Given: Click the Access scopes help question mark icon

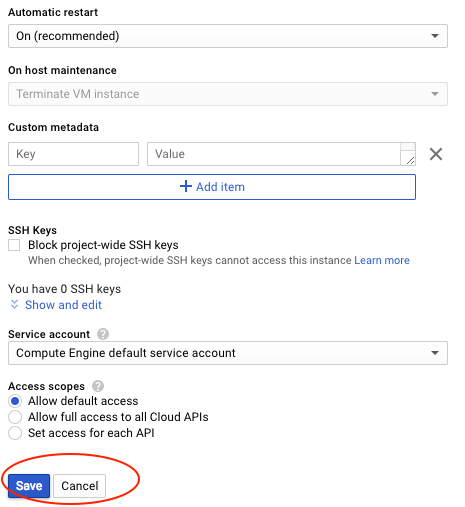Looking at the screenshot, I should tap(98, 386).
